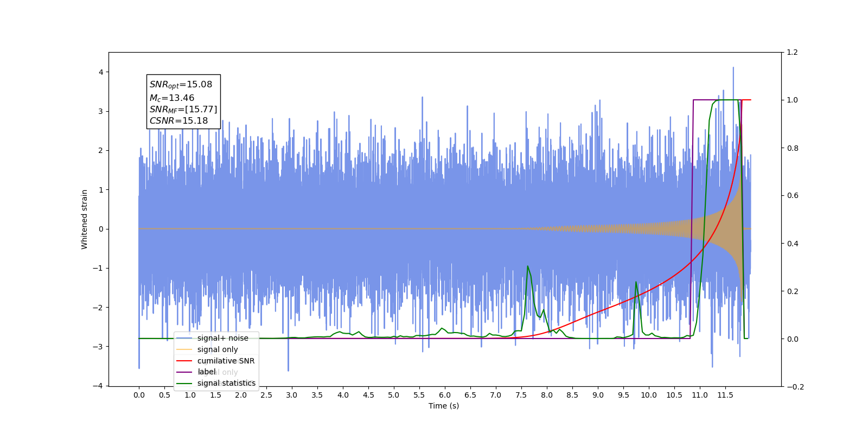
Task: Click the 0.0 tick on time axis
Action: tap(139, 395)
